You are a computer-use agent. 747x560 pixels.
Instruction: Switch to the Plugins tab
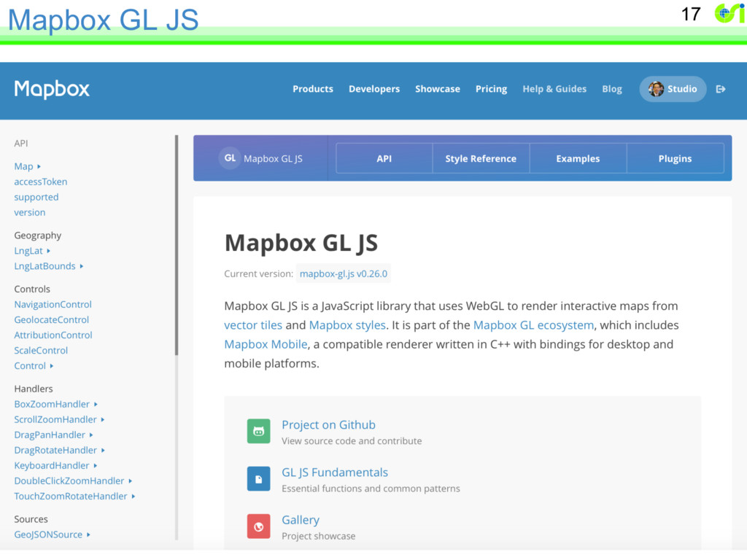point(675,158)
